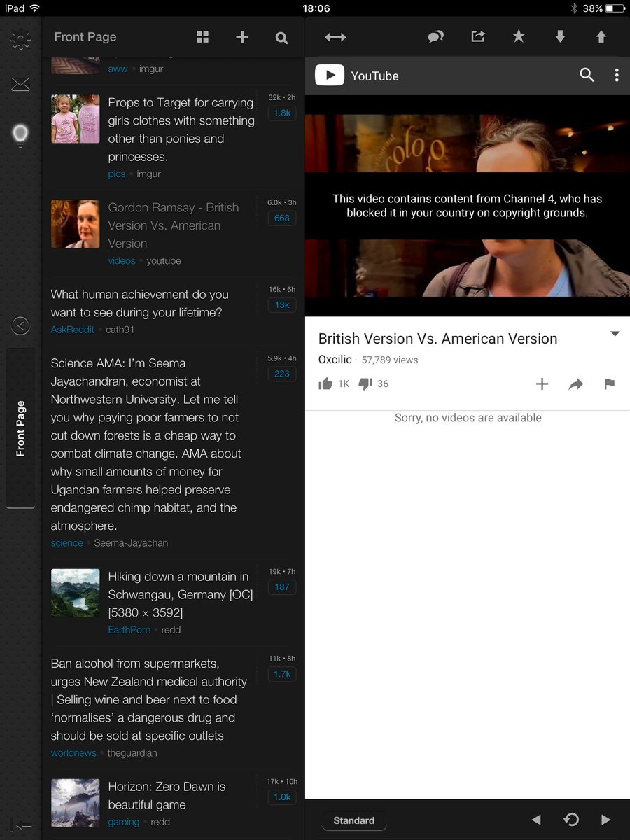
Task: Tap the circled back arrow in sidebar
Action: click(20, 325)
